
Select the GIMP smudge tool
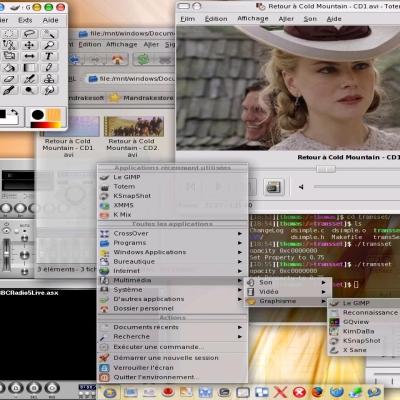tap(49, 90)
